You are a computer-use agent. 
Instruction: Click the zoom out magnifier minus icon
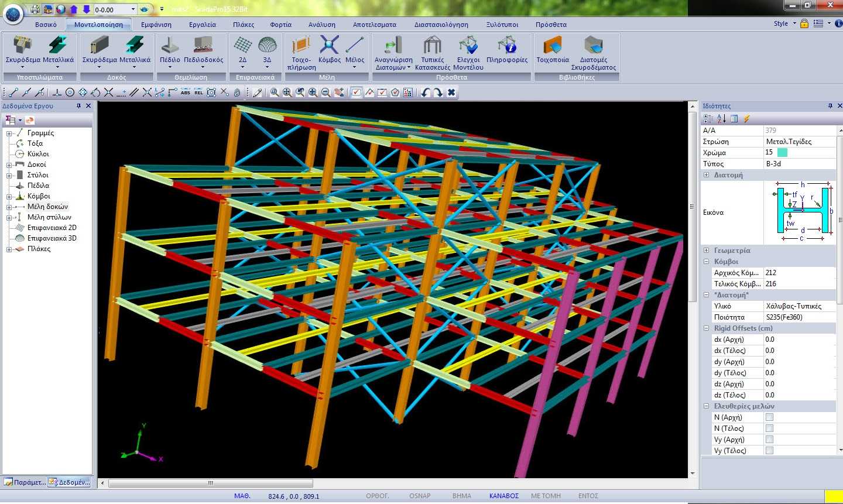tap(326, 92)
